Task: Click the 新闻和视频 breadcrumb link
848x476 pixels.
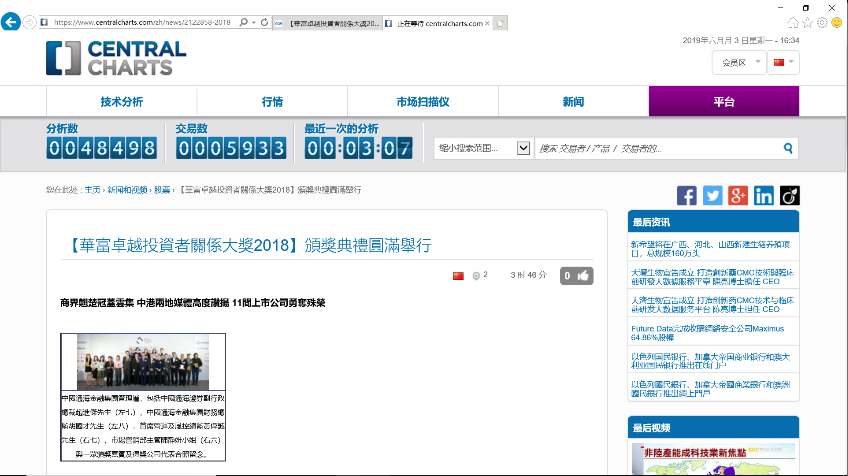Action: pos(127,190)
